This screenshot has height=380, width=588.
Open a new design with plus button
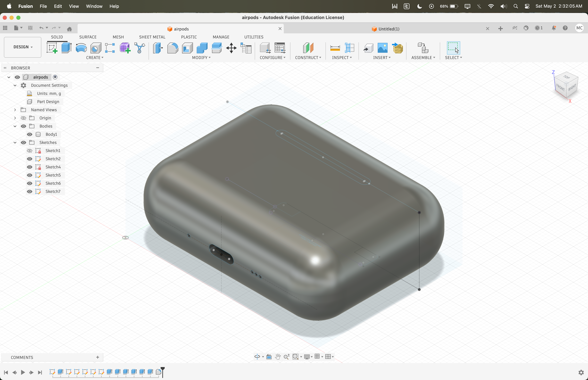[500, 29]
